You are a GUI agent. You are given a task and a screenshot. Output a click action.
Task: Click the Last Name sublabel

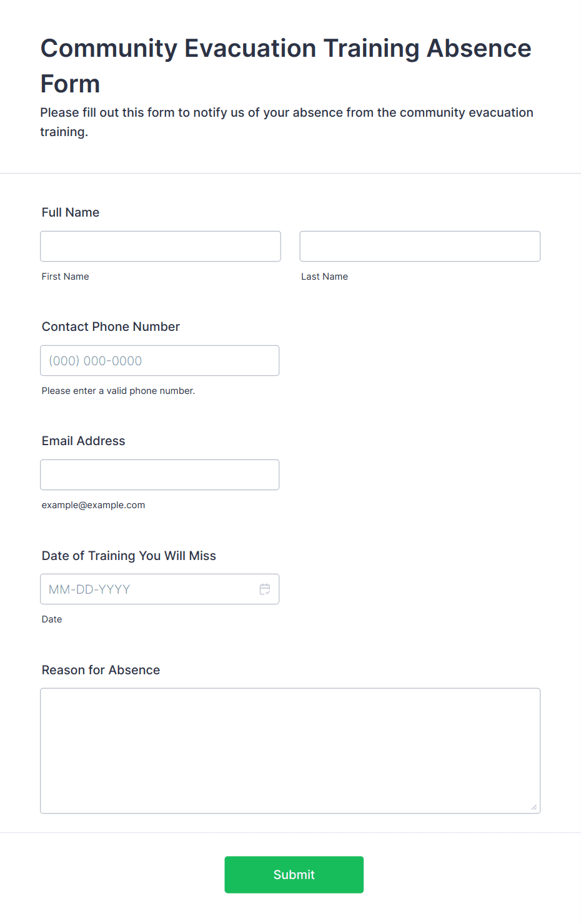click(x=324, y=277)
